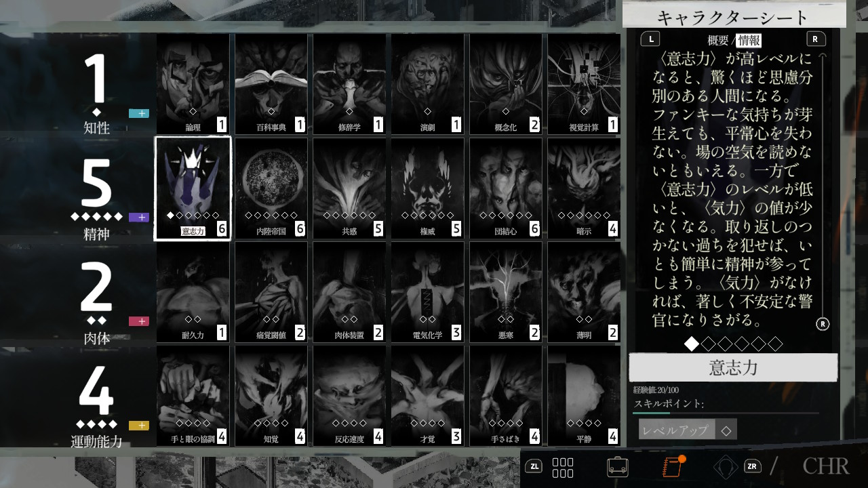Select the 才覚 skill card
Image resolution: width=868 pixels, height=488 pixels.
pos(428,396)
